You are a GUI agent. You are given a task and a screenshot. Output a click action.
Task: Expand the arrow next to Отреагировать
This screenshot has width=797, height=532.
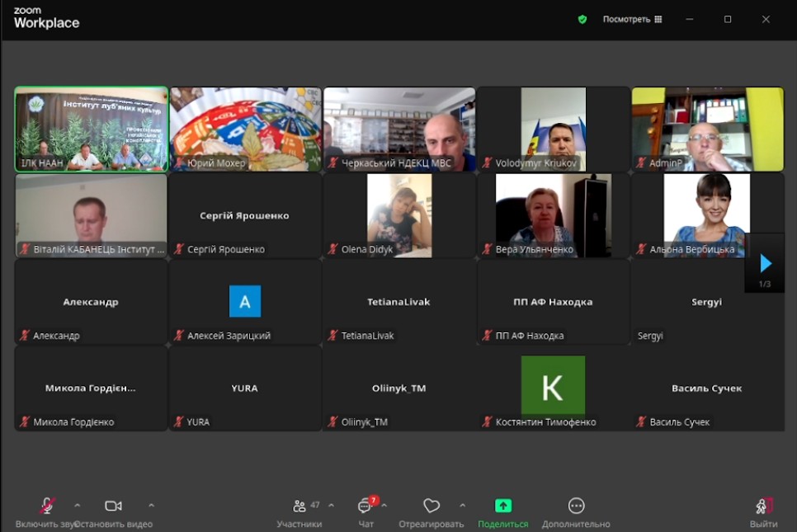click(x=463, y=506)
